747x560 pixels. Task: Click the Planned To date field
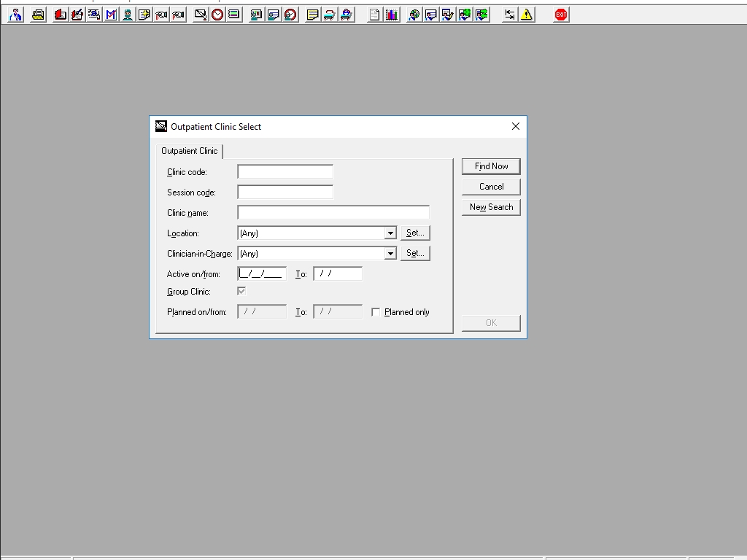(338, 312)
